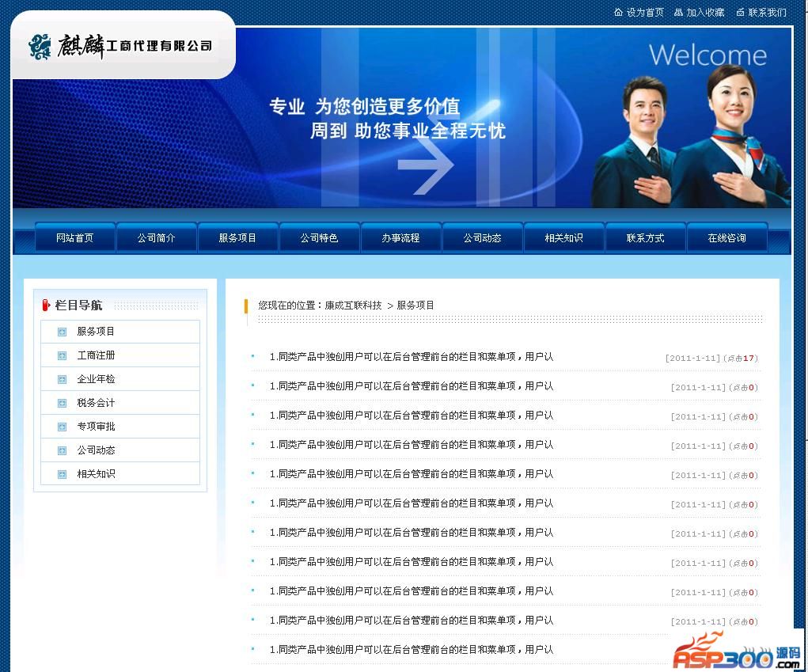Click the 麒麟工商代理有限公司 title text
The image size is (808, 672).
(x=135, y=47)
